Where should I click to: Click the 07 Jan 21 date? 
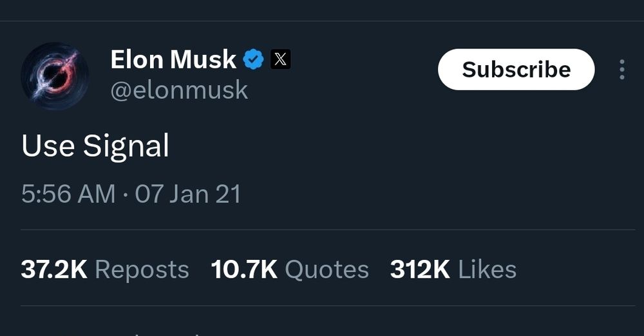[x=187, y=194]
